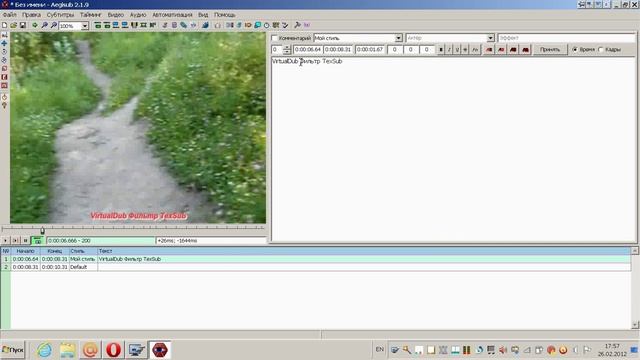
Task: Open the File properties icon
Action: [174, 25]
